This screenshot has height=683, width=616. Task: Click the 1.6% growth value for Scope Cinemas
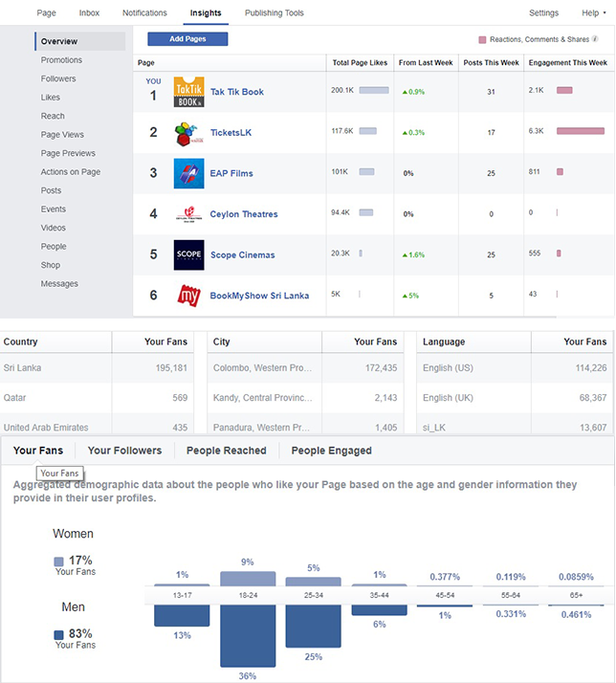(x=413, y=254)
